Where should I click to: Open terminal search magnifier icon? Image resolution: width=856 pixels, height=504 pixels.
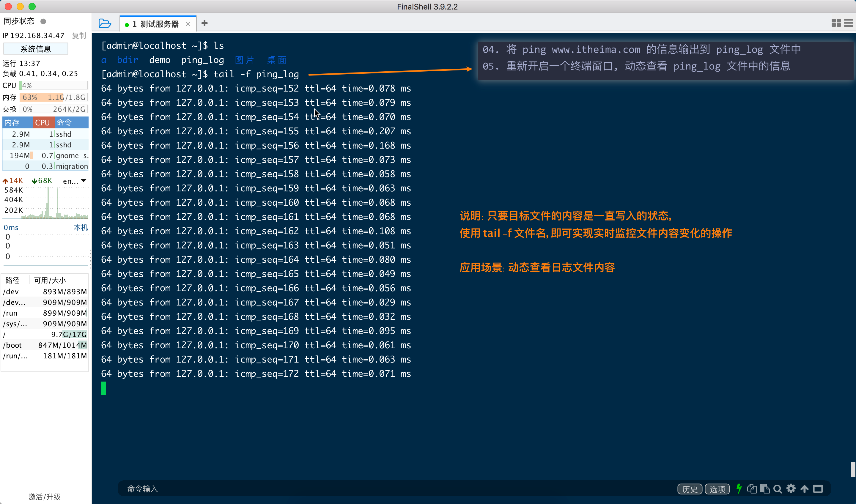point(778,489)
